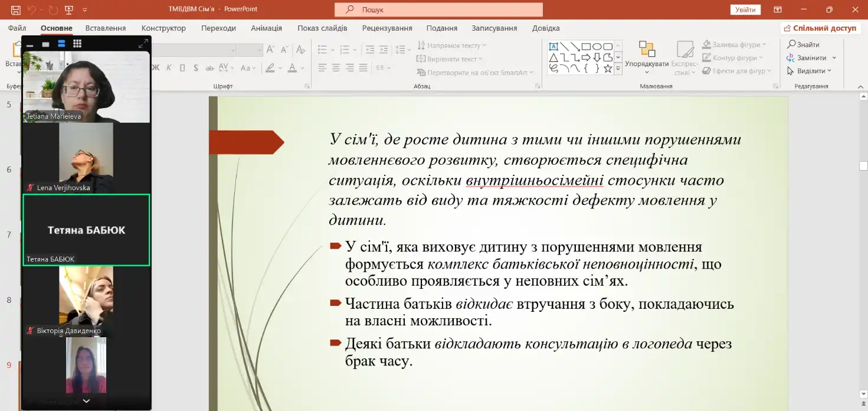Select the star shape in shapes gallery
Image resolution: width=868 pixels, height=411 pixels.
click(x=607, y=68)
